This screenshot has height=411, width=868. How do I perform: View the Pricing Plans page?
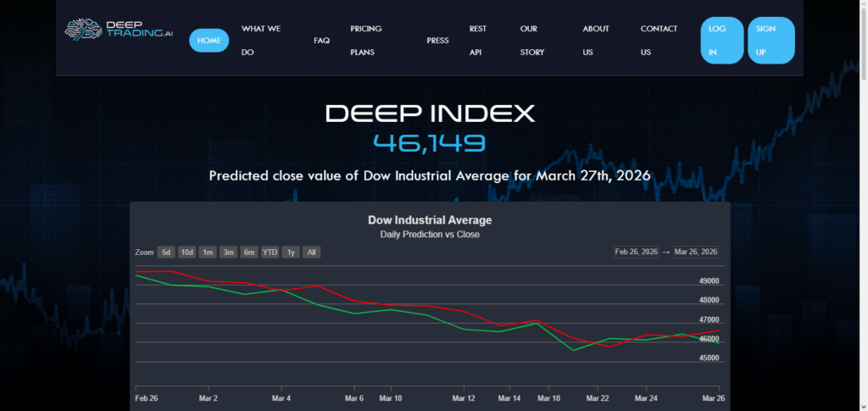click(366, 41)
